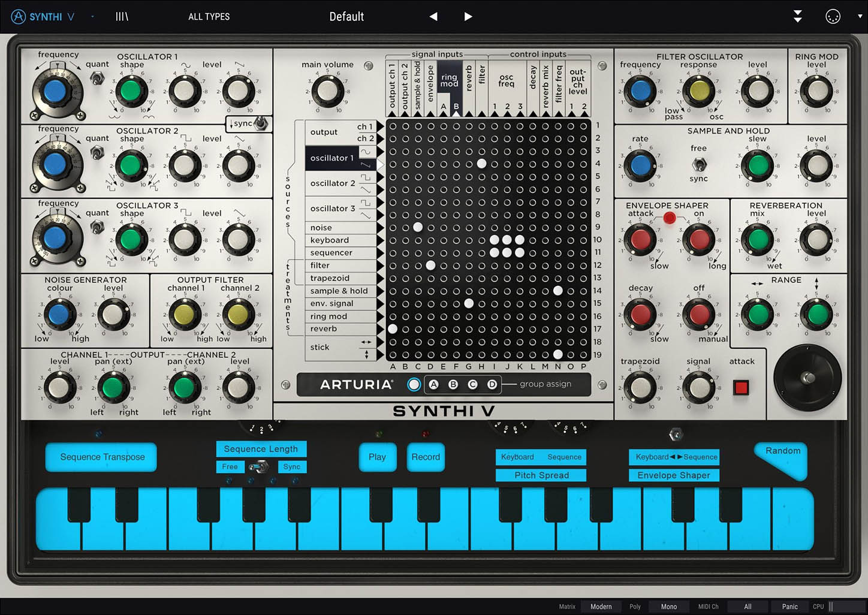
Task: Open the preset library browser icon
Action: click(122, 16)
